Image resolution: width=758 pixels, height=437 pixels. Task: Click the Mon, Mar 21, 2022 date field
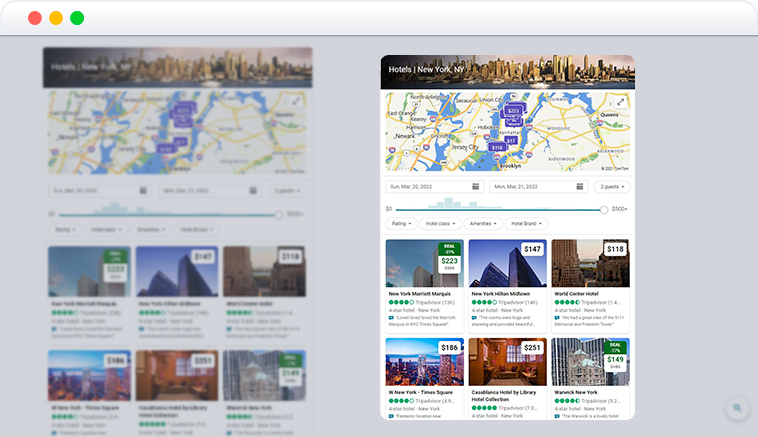[539, 187]
